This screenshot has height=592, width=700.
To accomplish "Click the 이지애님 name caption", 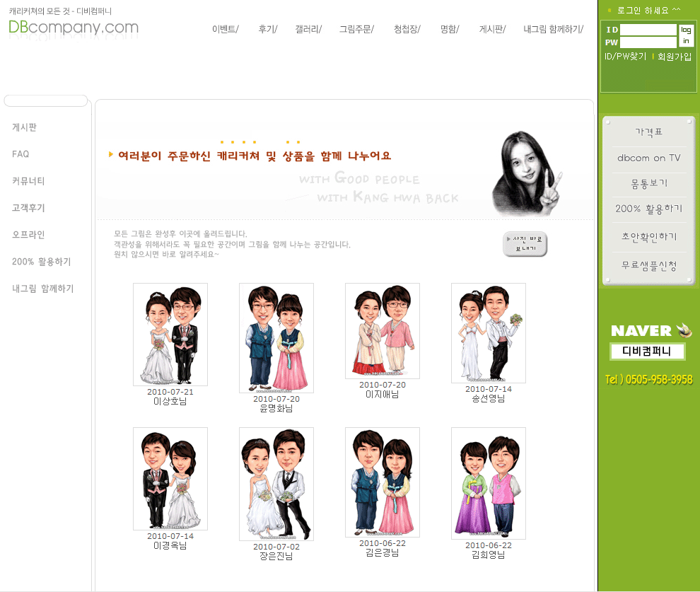I will tap(383, 394).
